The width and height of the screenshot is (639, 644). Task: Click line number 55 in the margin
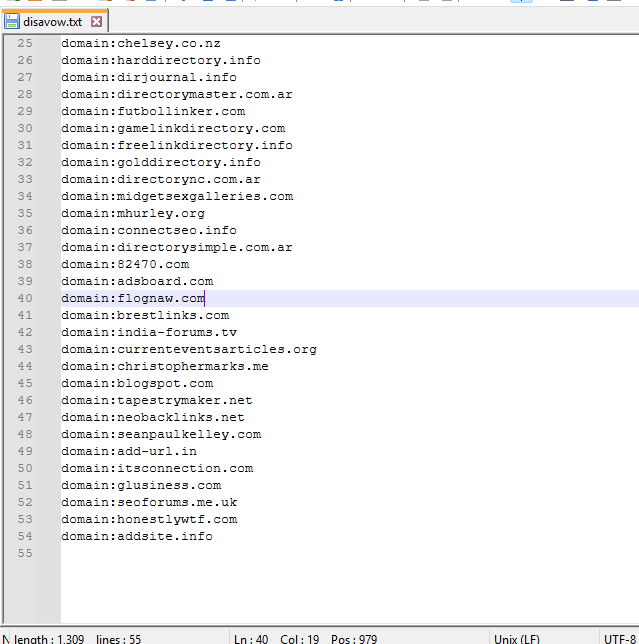coord(25,553)
